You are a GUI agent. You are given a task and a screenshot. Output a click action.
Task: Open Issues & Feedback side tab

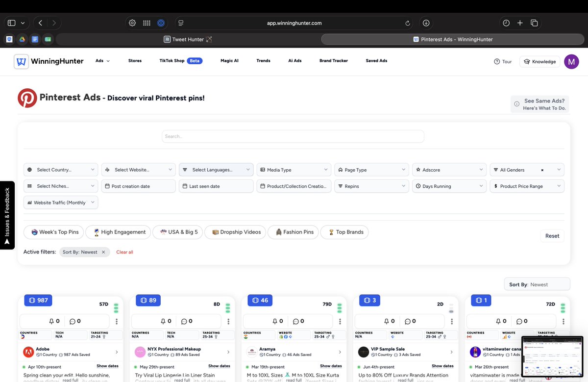tap(7, 215)
